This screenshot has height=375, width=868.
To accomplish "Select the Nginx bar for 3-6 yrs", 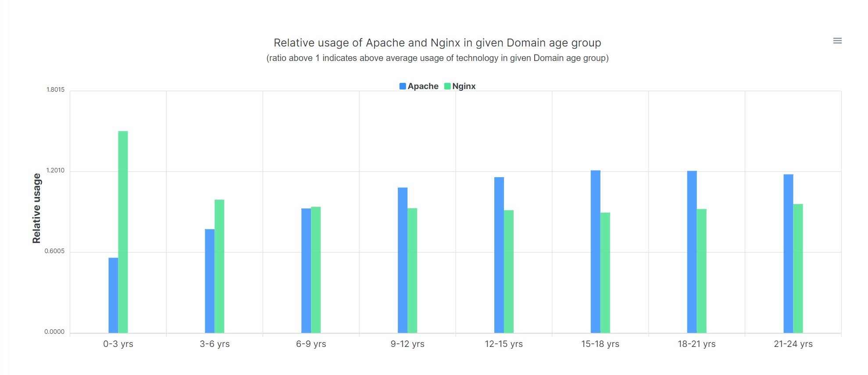I will coord(219,266).
